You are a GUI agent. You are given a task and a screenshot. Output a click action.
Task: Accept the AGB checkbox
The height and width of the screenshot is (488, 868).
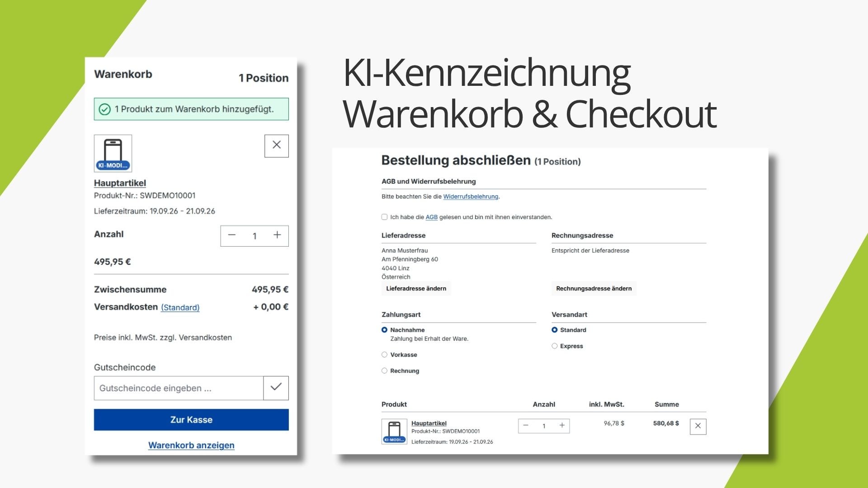[x=384, y=217]
